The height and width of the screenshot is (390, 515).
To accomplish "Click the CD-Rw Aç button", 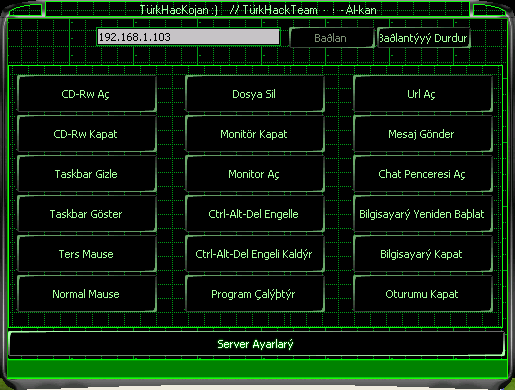I will point(87,94).
